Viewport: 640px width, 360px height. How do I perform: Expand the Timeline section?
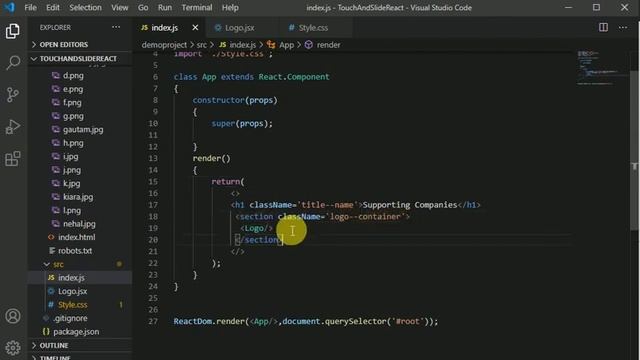tap(80, 357)
